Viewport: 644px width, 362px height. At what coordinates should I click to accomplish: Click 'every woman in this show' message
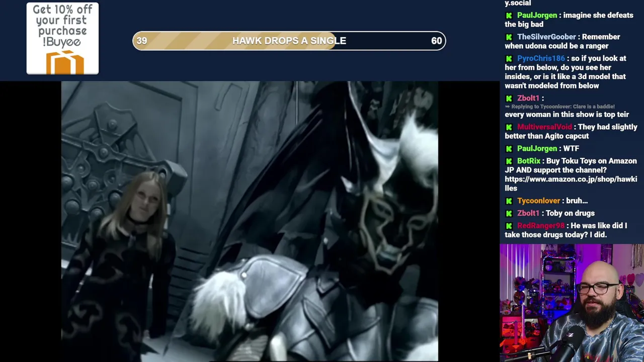click(x=567, y=115)
